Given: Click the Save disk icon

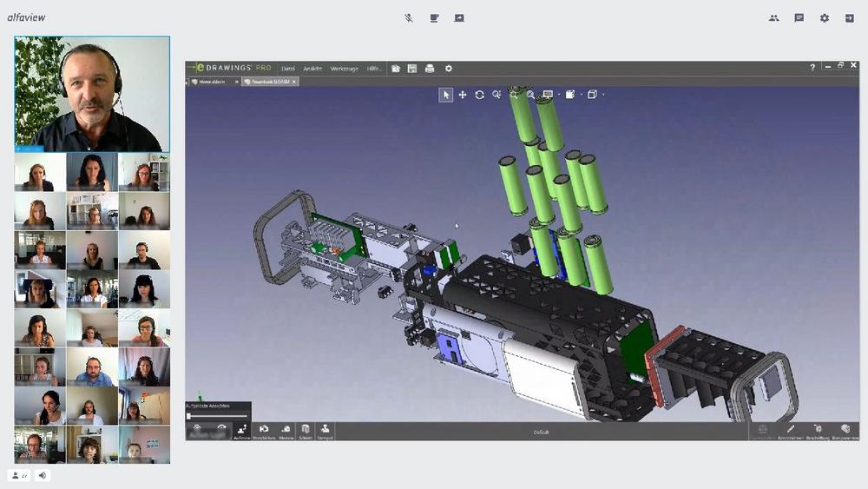Looking at the screenshot, I should (x=412, y=69).
